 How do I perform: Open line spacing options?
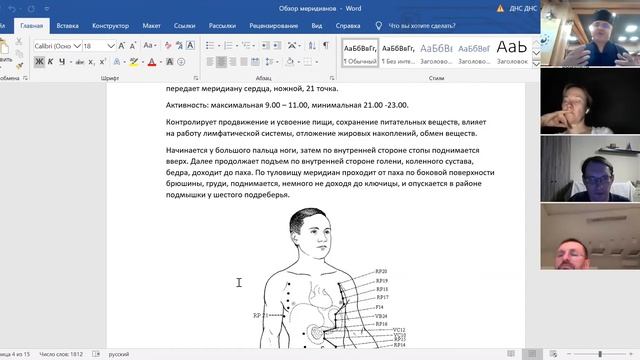coord(269,62)
